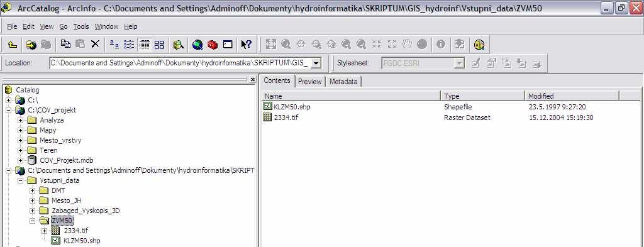644x247 pixels.
Task: Click the Paste toolbar icon
Action: [x=80, y=44]
